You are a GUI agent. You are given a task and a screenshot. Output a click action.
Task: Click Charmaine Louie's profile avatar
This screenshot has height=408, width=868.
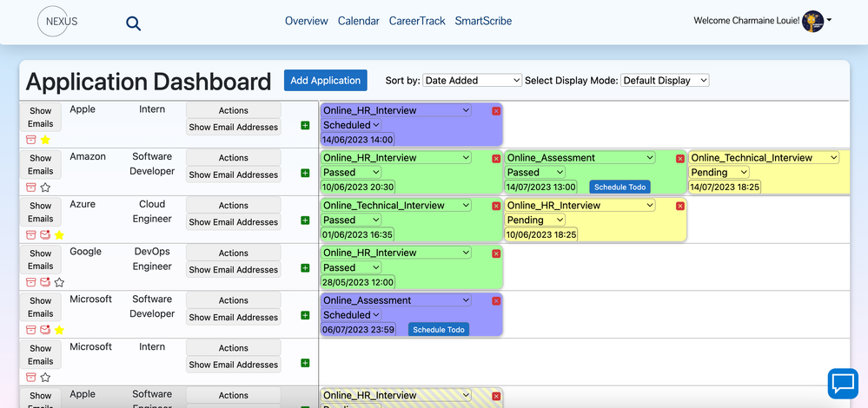coord(812,21)
